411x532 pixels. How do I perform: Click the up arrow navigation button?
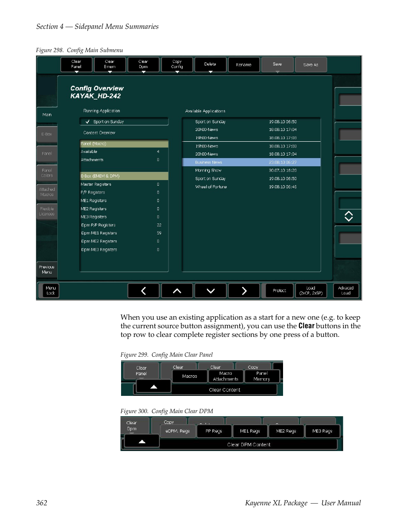point(177,291)
